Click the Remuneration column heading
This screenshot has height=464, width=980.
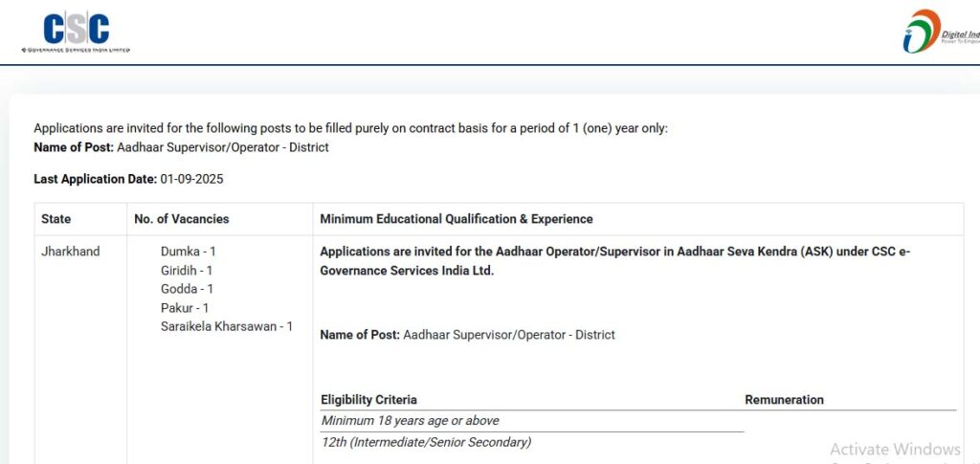click(x=785, y=400)
